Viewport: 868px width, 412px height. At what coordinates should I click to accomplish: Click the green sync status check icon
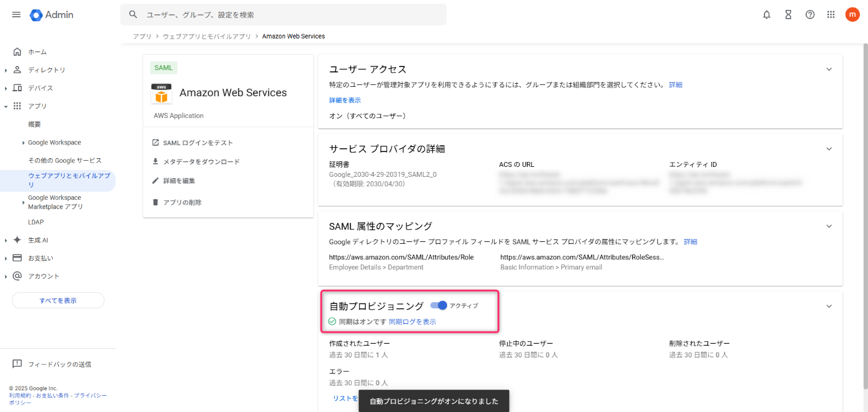coord(332,321)
